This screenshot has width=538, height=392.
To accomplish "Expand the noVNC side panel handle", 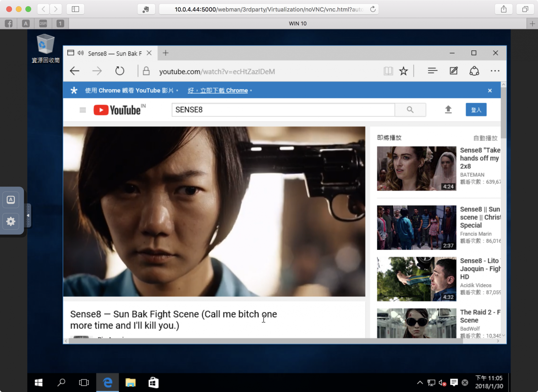I will [28, 215].
